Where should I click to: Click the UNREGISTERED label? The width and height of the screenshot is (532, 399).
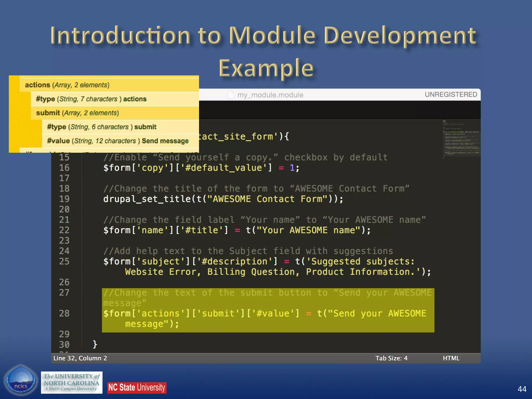[451, 95]
